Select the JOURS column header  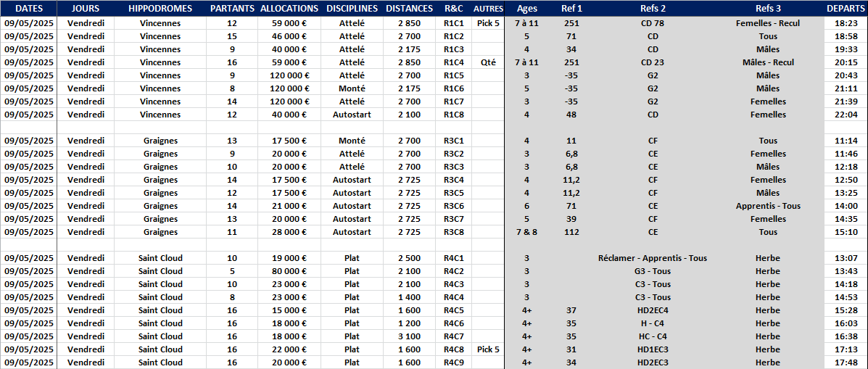(x=86, y=8)
